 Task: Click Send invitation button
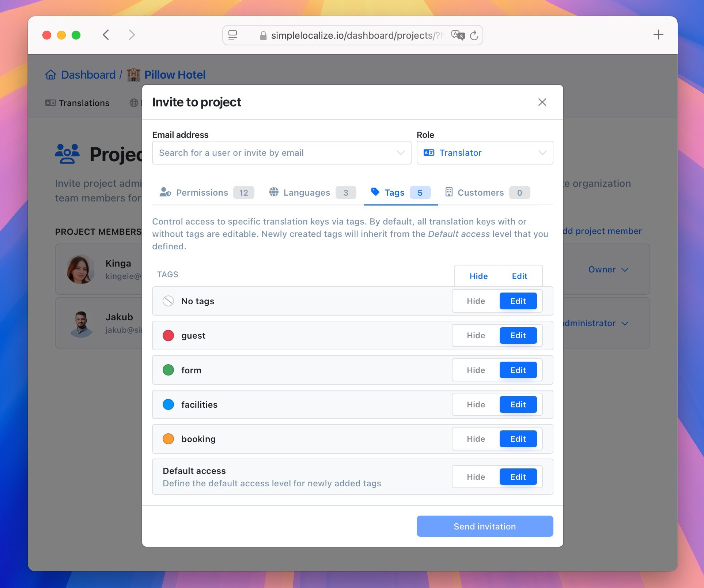click(x=485, y=526)
